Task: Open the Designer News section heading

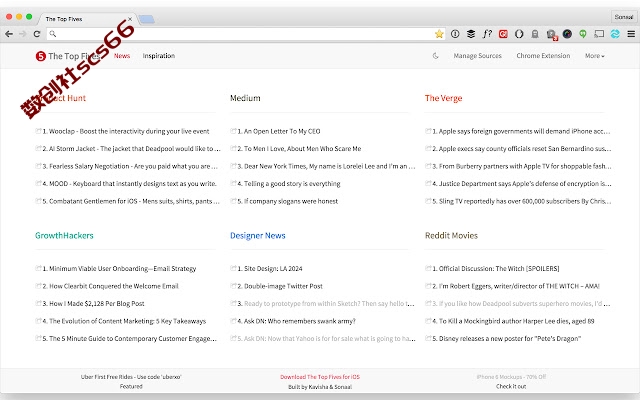Action: pyautogui.click(x=258, y=236)
